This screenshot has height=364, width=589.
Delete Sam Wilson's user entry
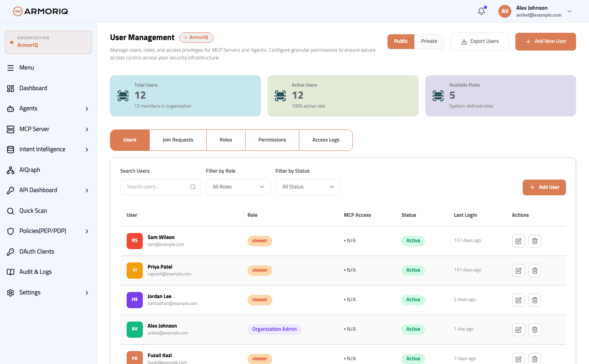point(535,241)
